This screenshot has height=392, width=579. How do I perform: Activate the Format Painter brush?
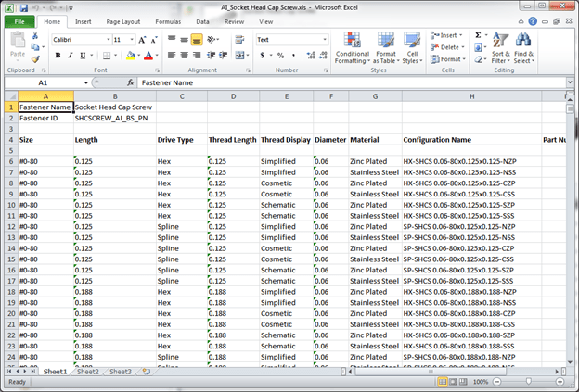[35, 58]
